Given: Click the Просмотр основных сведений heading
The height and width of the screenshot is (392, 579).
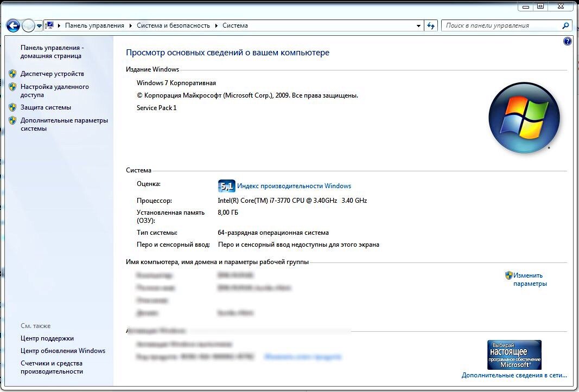Looking at the screenshot, I should (x=227, y=53).
